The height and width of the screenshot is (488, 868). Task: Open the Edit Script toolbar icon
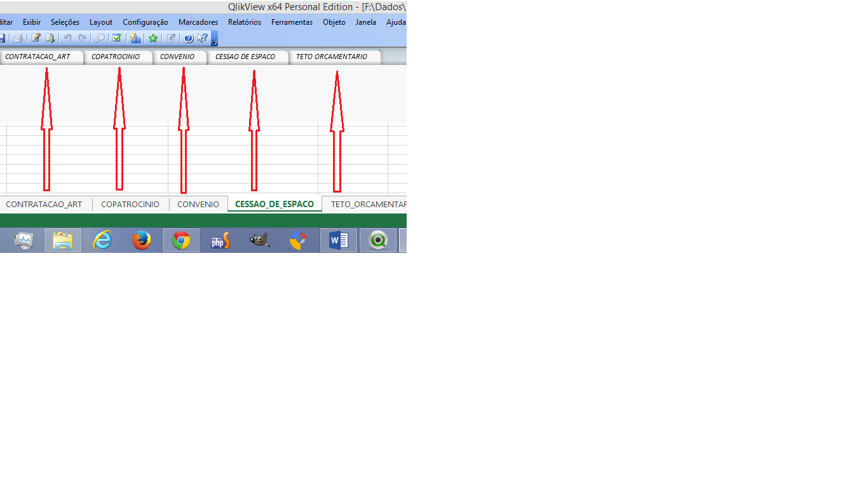coord(36,38)
